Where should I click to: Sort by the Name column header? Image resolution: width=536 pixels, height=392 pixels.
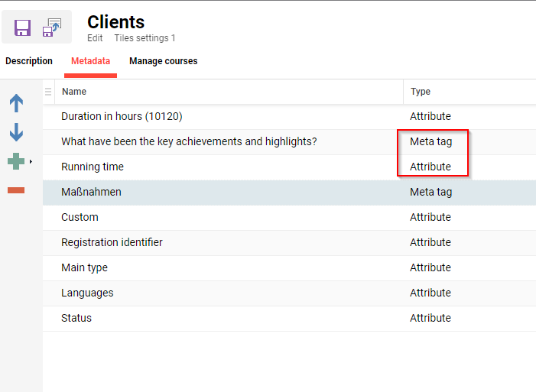coord(74,92)
